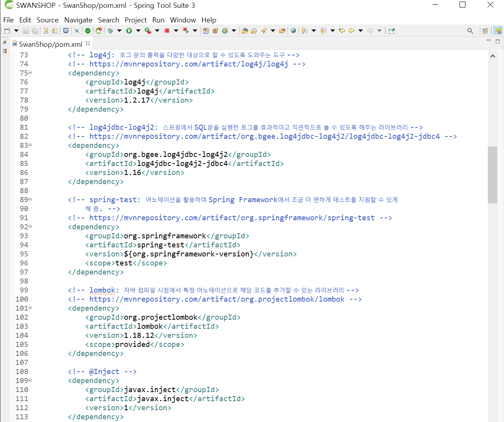Click the Open Perspective icon
This screenshot has width=504, height=422.
(x=485, y=31)
